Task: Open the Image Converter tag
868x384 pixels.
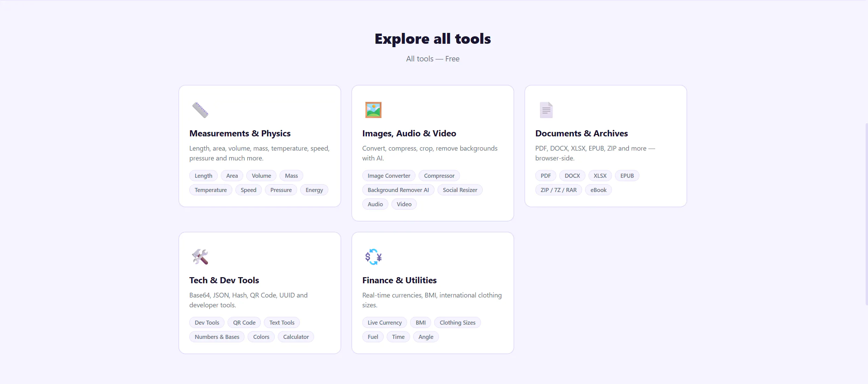Action: coord(389,176)
